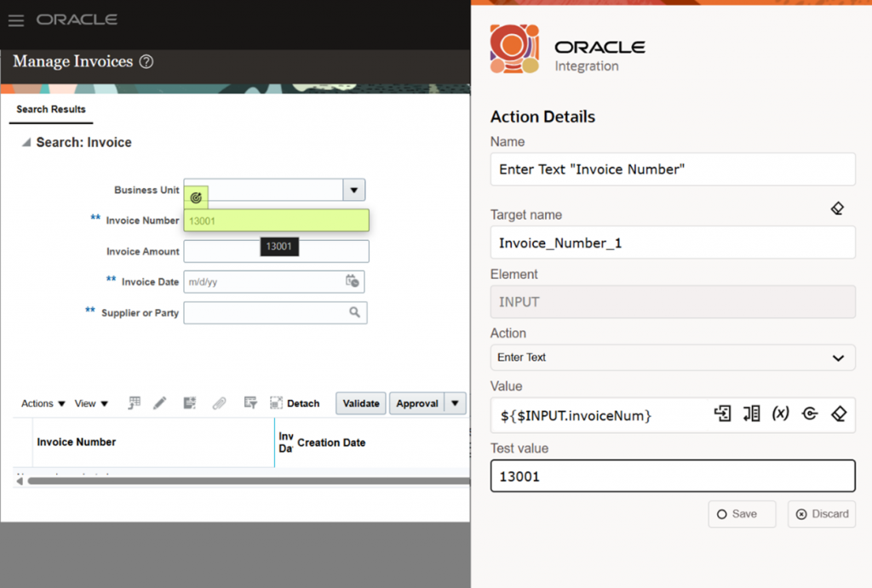Click the Validate button

361,403
